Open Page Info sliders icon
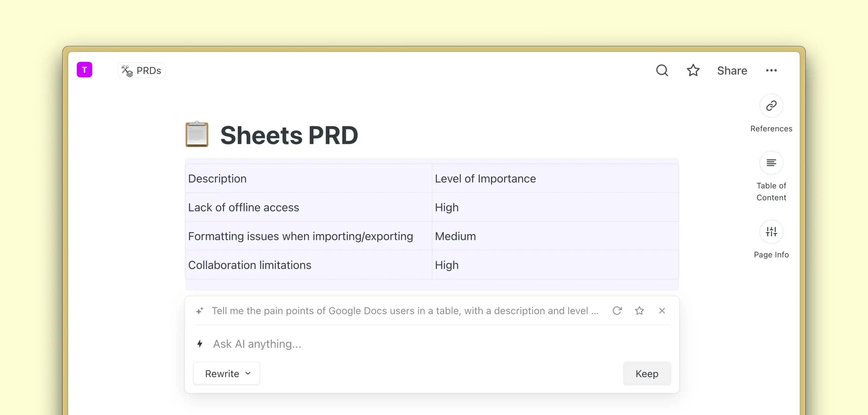This screenshot has height=415, width=868. (x=771, y=232)
